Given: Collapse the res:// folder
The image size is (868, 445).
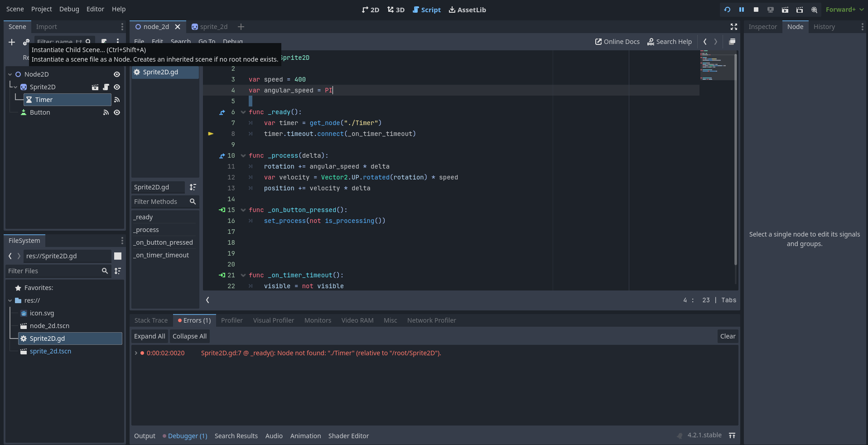Looking at the screenshot, I should [10, 300].
